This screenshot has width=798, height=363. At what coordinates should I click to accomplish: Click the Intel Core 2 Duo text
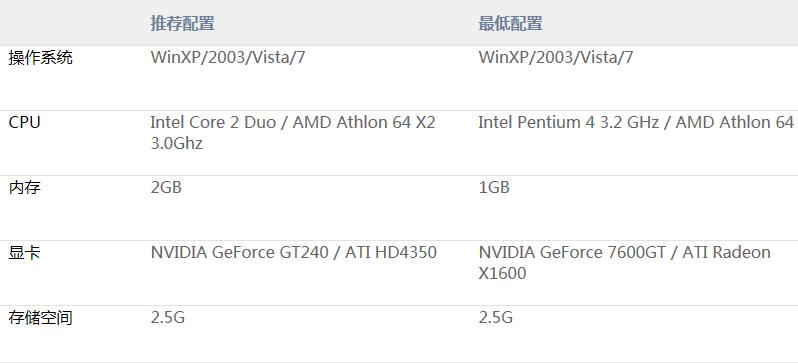(x=213, y=122)
